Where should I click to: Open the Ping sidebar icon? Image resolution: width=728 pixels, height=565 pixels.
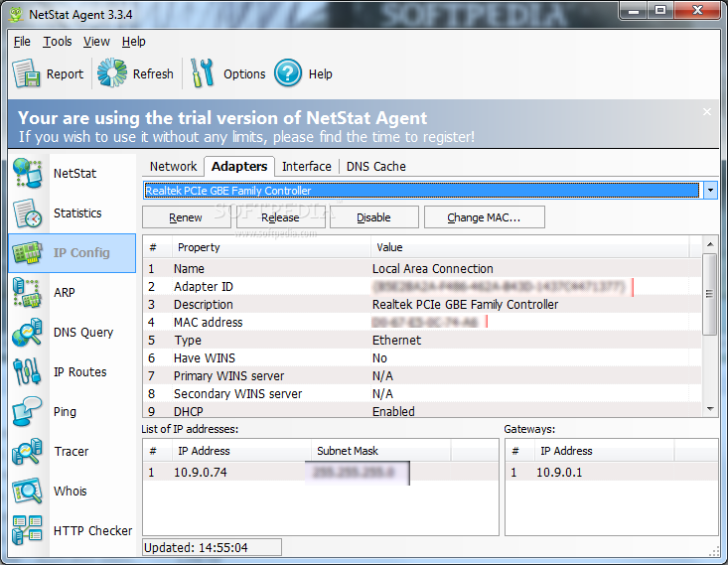28,412
